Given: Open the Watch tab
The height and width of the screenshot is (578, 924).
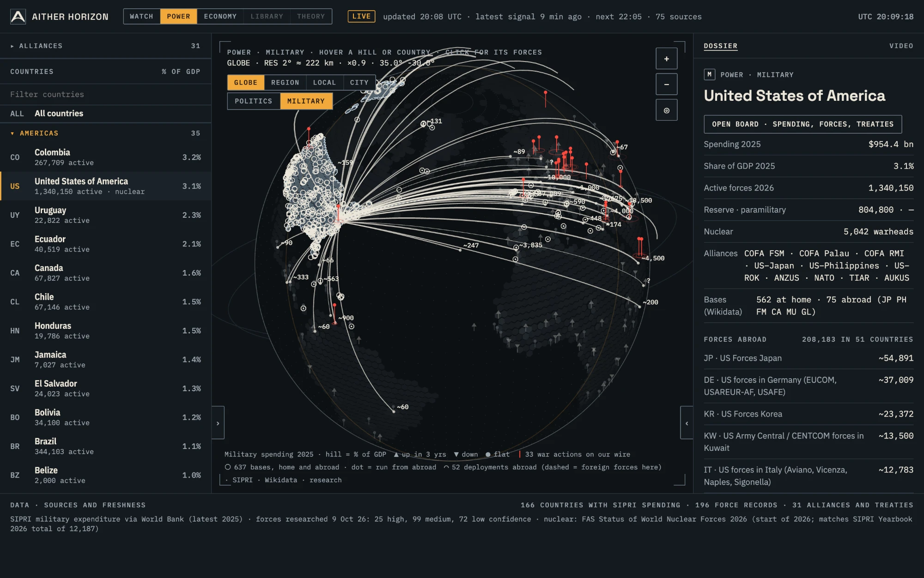Looking at the screenshot, I should point(141,16).
